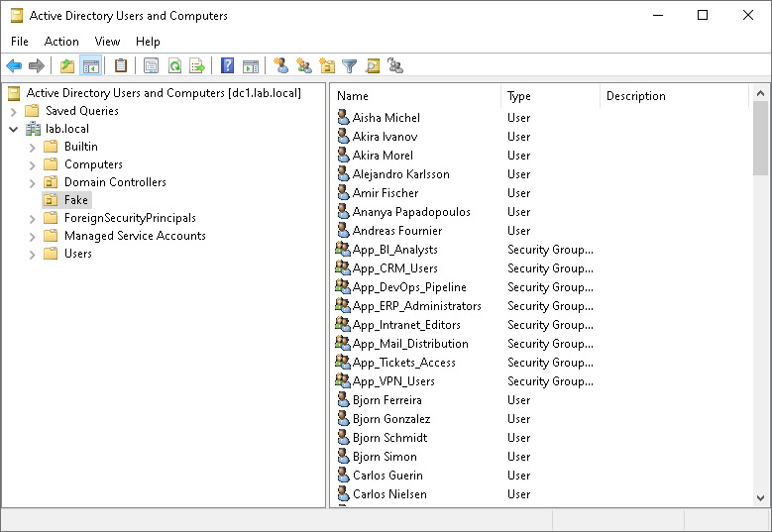Screen dimensions: 772x532
Task: Click the Refresh toolbar icon
Action: coord(174,65)
